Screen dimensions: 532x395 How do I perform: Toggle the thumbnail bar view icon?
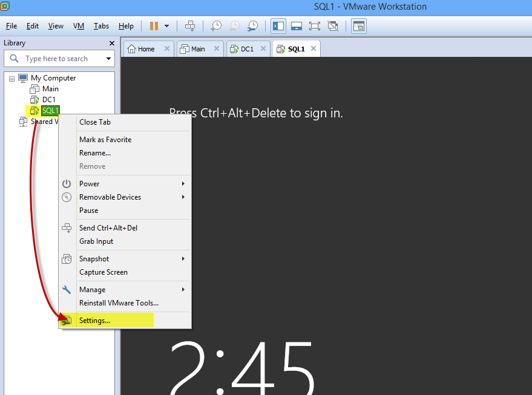297,26
